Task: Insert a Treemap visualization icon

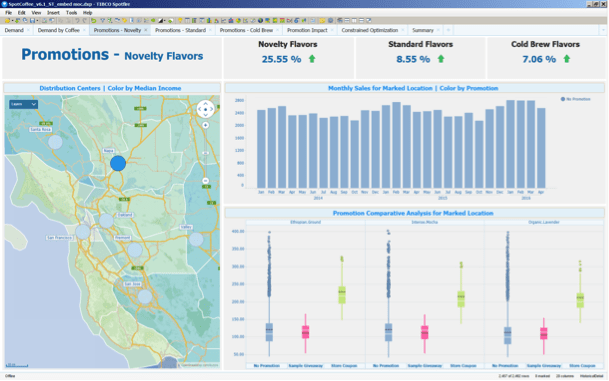Action: point(268,21)
